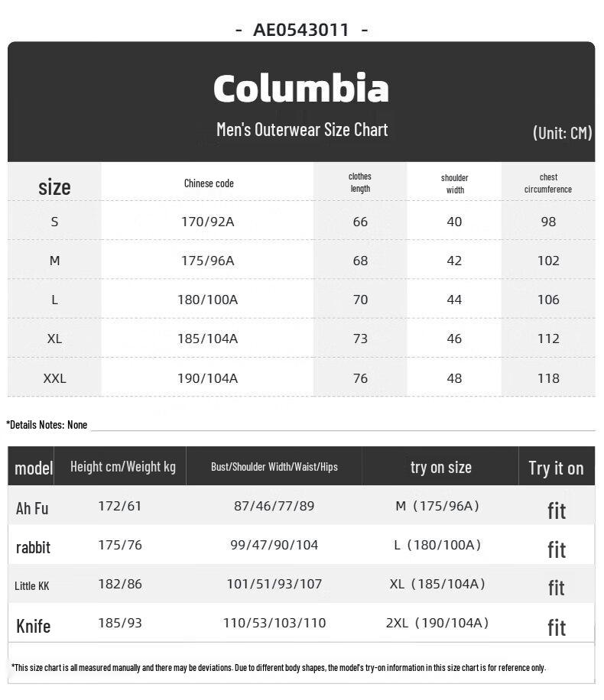The height and width of the screenshot is (700, 604).
Task: Click the shoulder width column header
Action: pyautogui.click(x=454, y=183)
